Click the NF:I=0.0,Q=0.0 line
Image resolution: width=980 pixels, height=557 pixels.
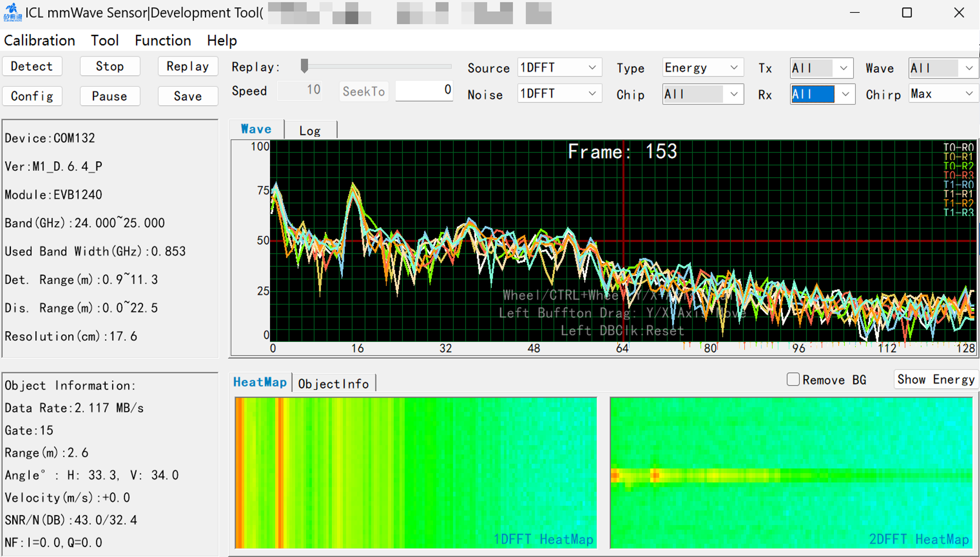click(x=53, y=543)
